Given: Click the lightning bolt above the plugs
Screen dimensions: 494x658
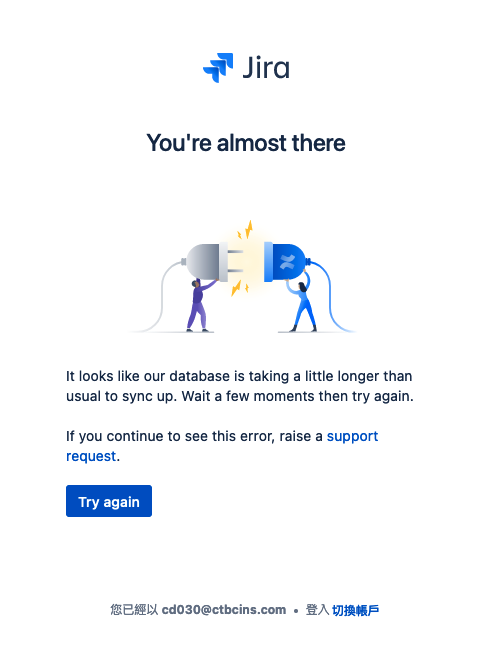Looking at the screenshot, I should pyautogui.click(x=246, y=230).
